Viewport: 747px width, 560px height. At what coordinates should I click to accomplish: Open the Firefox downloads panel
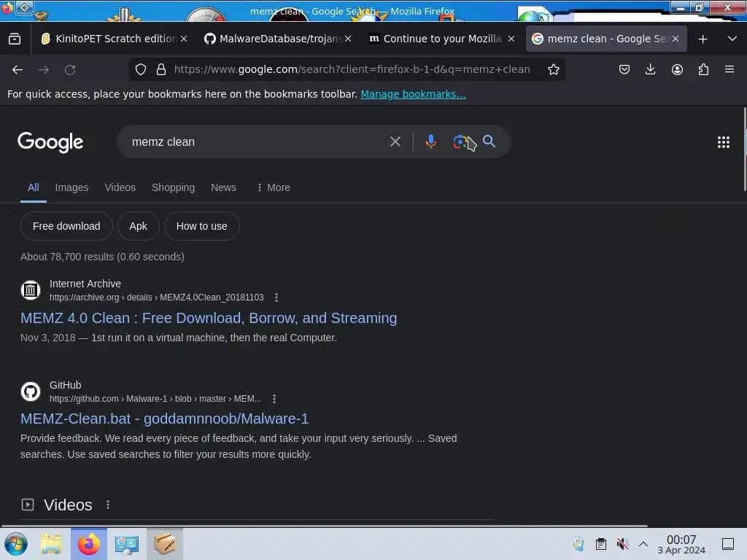pos(650,69)
